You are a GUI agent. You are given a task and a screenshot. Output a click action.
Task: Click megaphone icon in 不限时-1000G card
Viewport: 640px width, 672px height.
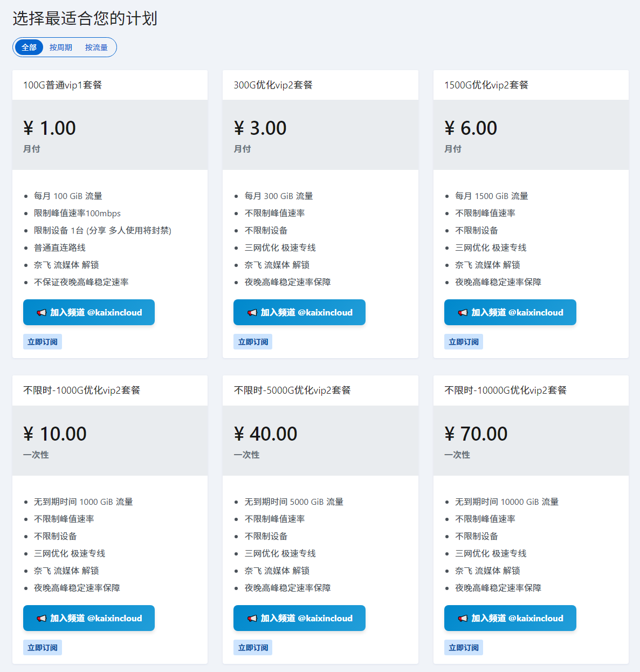pyautogui.click(x=42, y=619)
